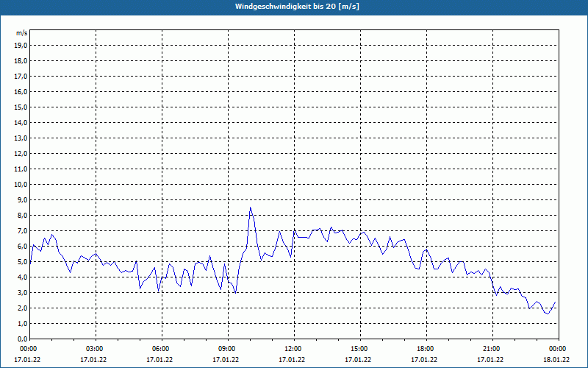Select the "15,0" y-axis label
The height and width of the screenshot is (368, 588).
click(x=21, y=107)
